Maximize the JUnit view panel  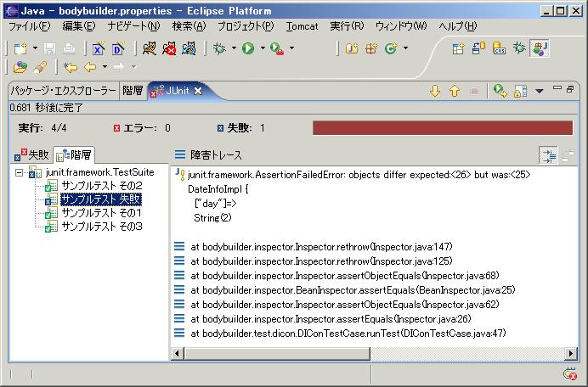click(570, 89)
